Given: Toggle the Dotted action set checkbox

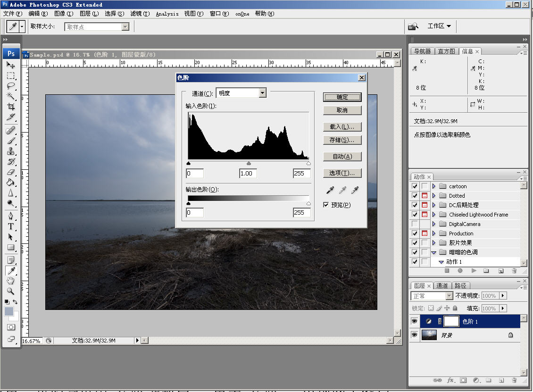Looking at the screenshot, I should coord(414,195).
